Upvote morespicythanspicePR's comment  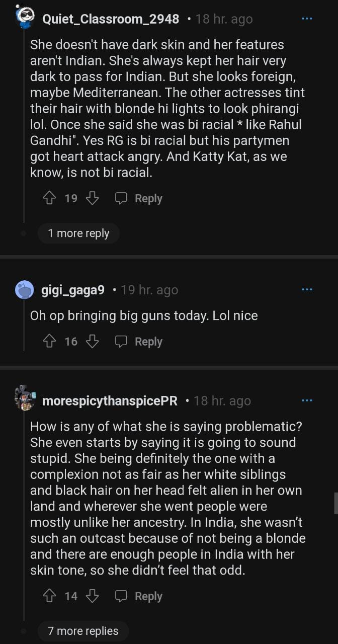coord(49,596)
